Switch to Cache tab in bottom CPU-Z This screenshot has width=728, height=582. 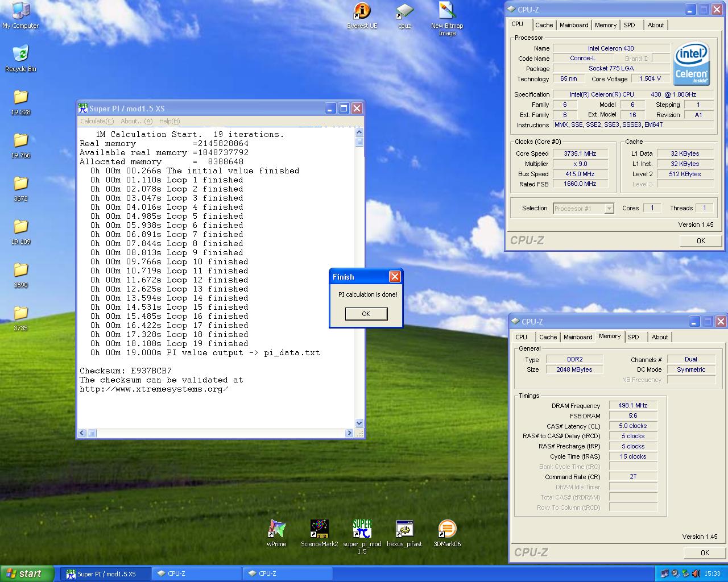(x=548, y=337)
